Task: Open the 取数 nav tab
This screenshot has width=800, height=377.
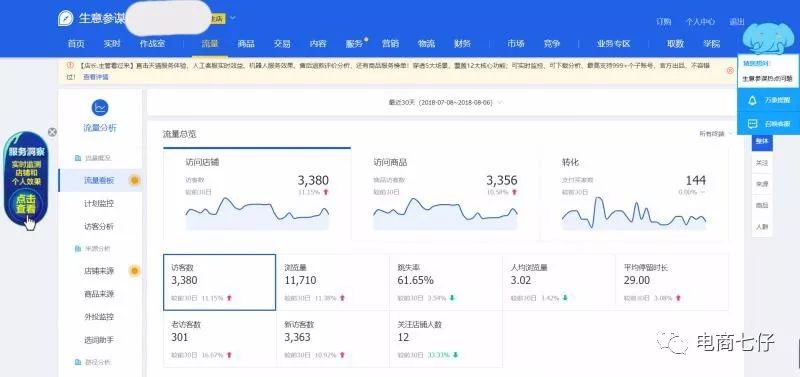Action: pos(676,44)
